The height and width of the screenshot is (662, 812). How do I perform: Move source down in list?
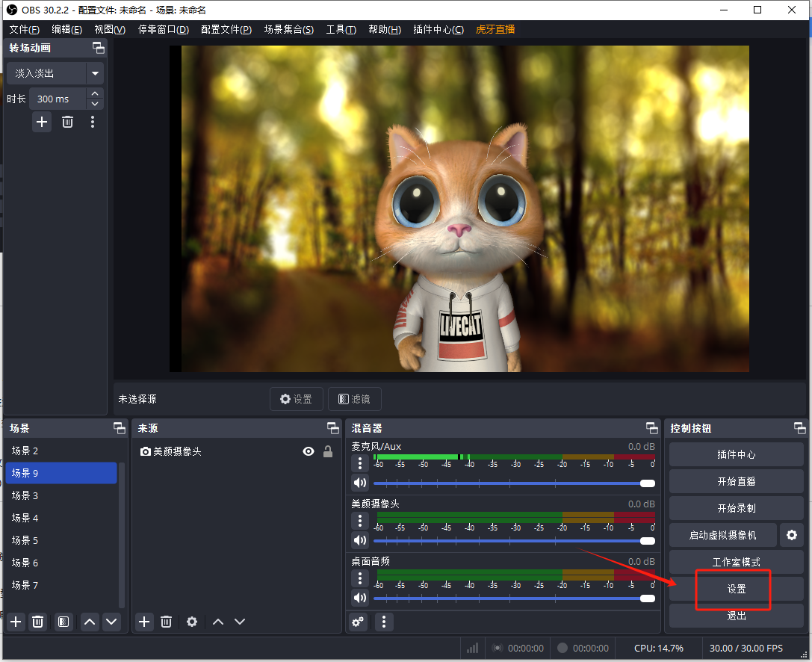click(239, 622)
